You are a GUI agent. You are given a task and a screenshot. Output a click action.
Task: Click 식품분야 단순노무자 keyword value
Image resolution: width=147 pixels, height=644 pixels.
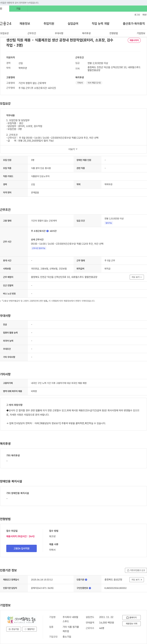(40, 176)
